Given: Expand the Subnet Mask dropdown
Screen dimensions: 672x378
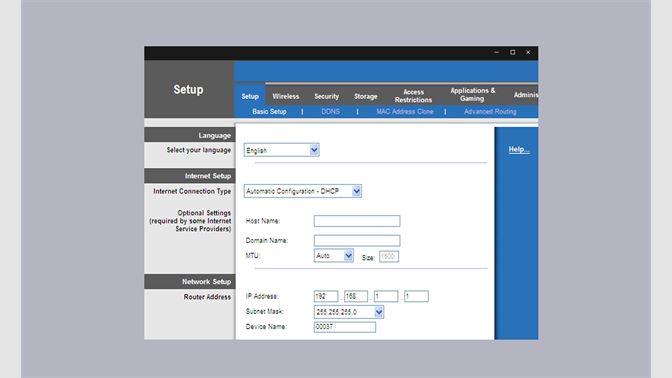Looking at the screenshot, I should coord(349,312).
